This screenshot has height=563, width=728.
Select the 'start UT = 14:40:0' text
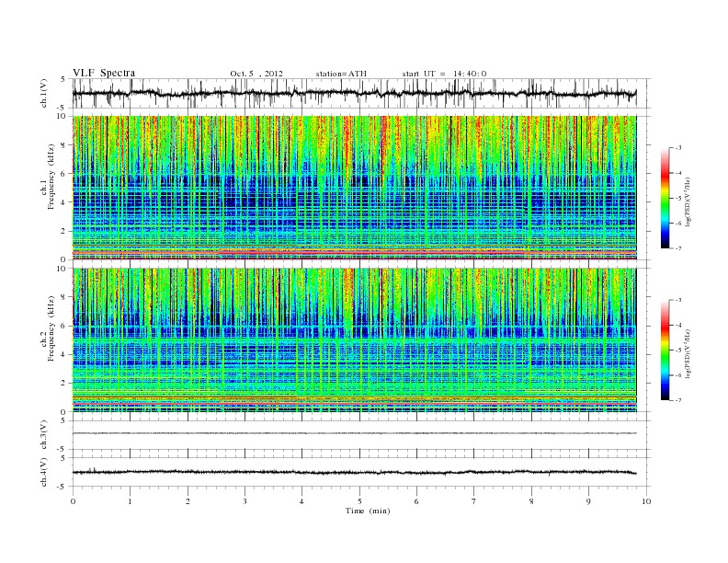(x=444, y=74)
